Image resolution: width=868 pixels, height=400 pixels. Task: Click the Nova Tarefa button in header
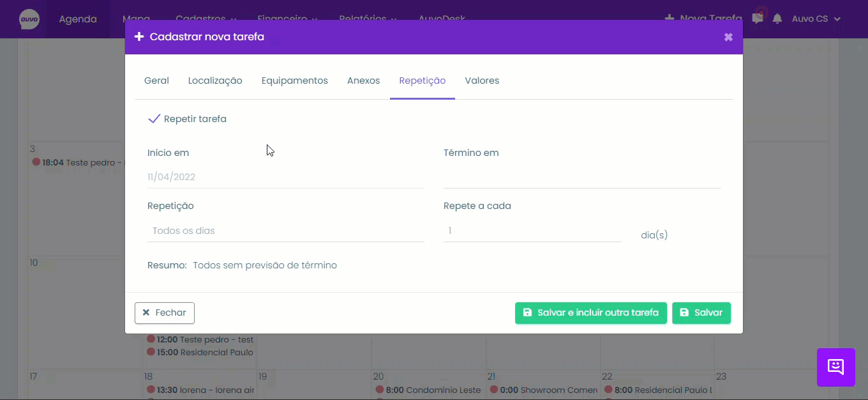coord(704,19)
